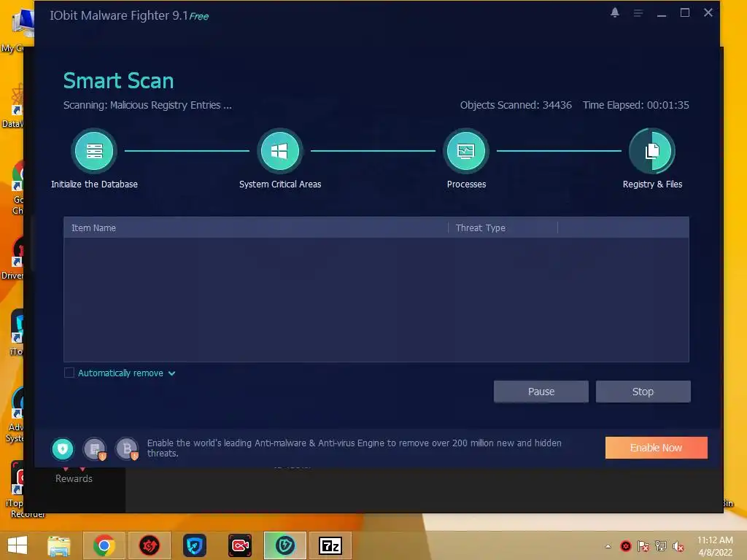Close the IObit Malware Fighter window
The height and width of the screenshot is (560, 747).
click(708, 13)
